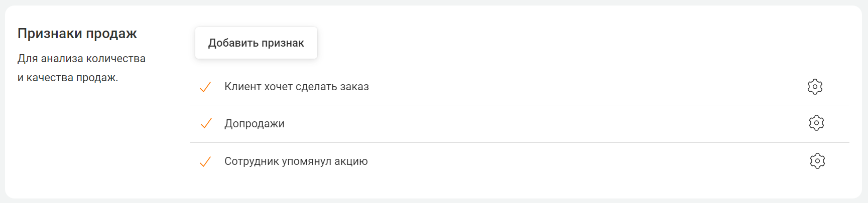This screenshot has width=868, height=203.
Task: Click the word заказ in first row
Action: 354,87
